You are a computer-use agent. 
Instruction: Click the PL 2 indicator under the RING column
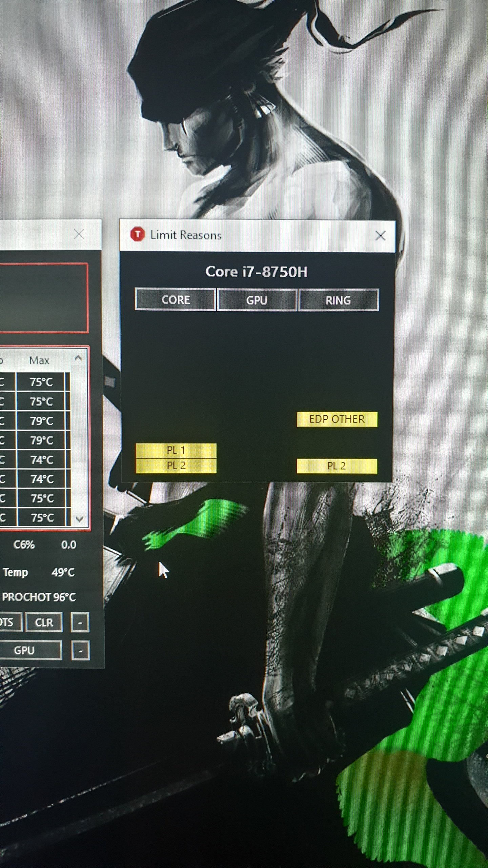[337, 466]
